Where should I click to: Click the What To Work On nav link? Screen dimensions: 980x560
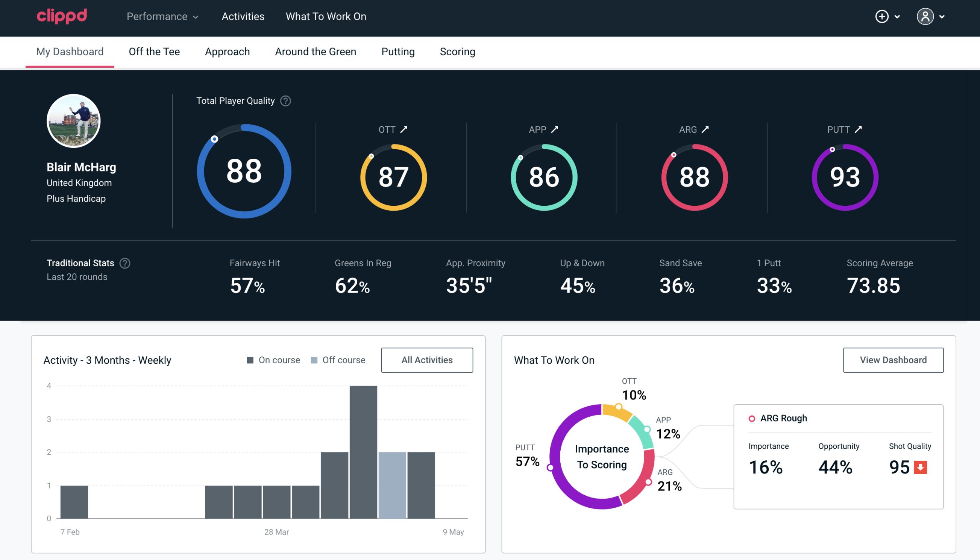coord(326,17)
